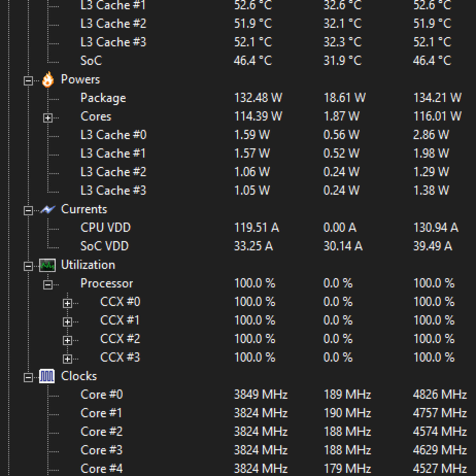Image resolution: width=476 pixels, height=476 pixels.
Task: Select the SoC temperature row
Action: click(91, 61)
